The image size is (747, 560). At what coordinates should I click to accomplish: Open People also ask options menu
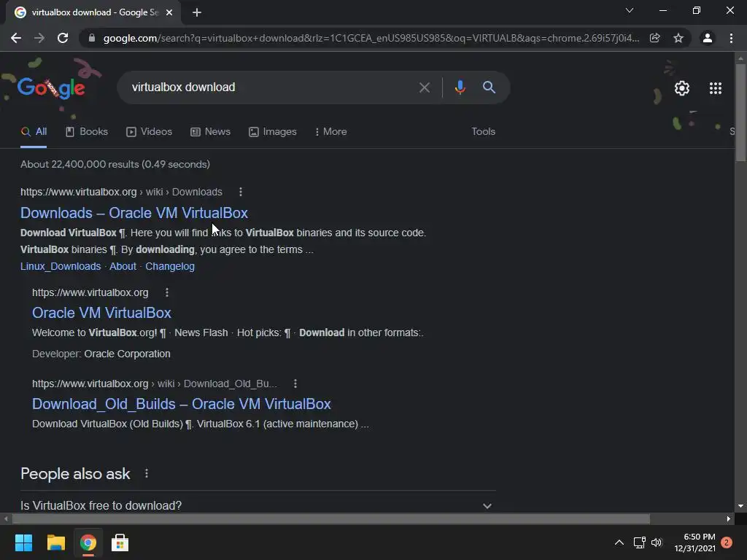click(146, 474)
